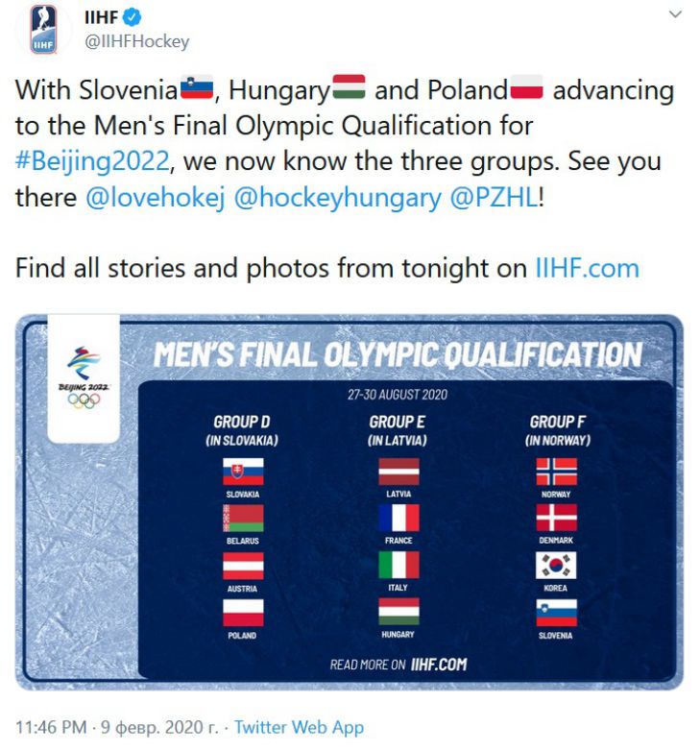This screenshot has width=700, height=751.
Task: Click the Latvia flag in Group E
Action: 398,472
